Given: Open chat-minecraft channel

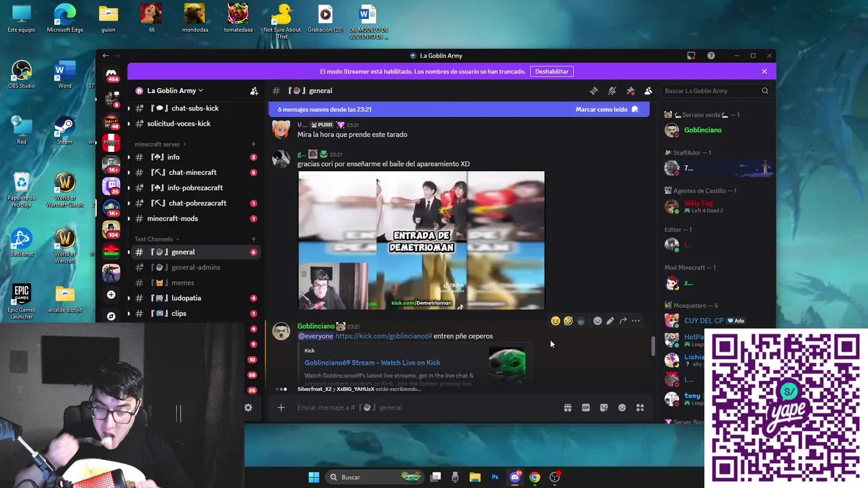Looking at the screenshot, I should point(195,173).
